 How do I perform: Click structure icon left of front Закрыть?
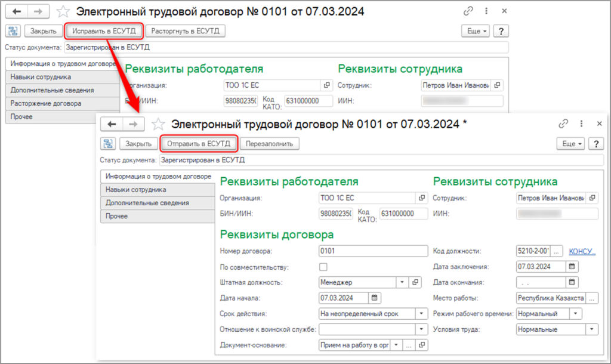(108, 144)
